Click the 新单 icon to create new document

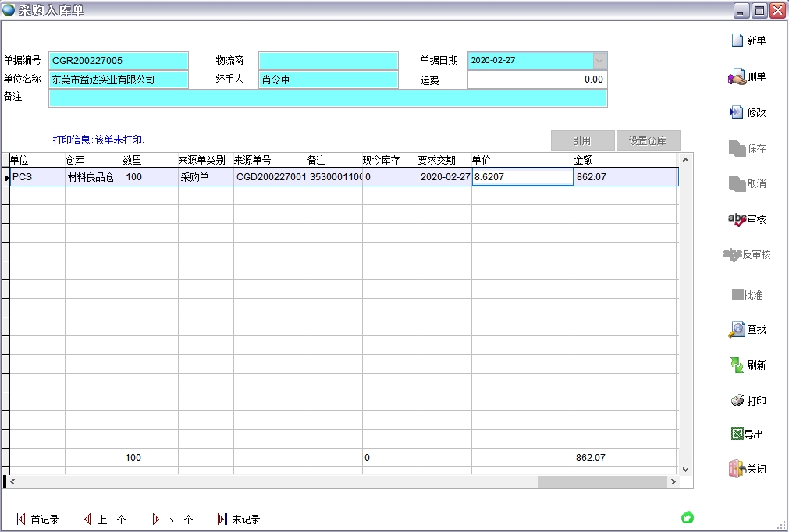click(x=748, y=40)
